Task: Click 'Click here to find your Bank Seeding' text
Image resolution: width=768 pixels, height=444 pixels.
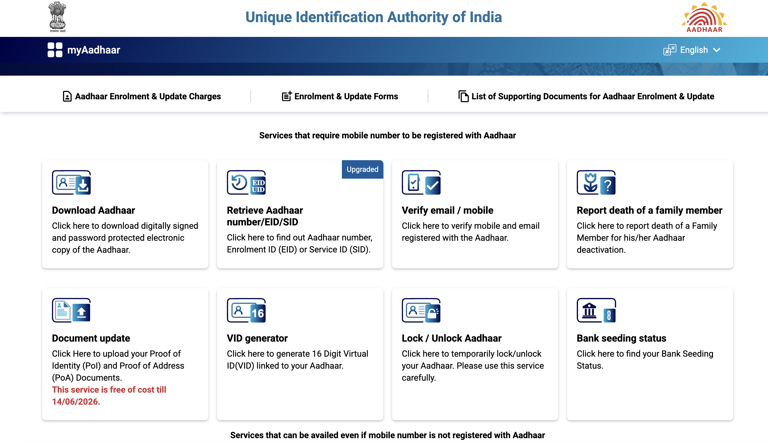Action: click(x=645, y=360)
